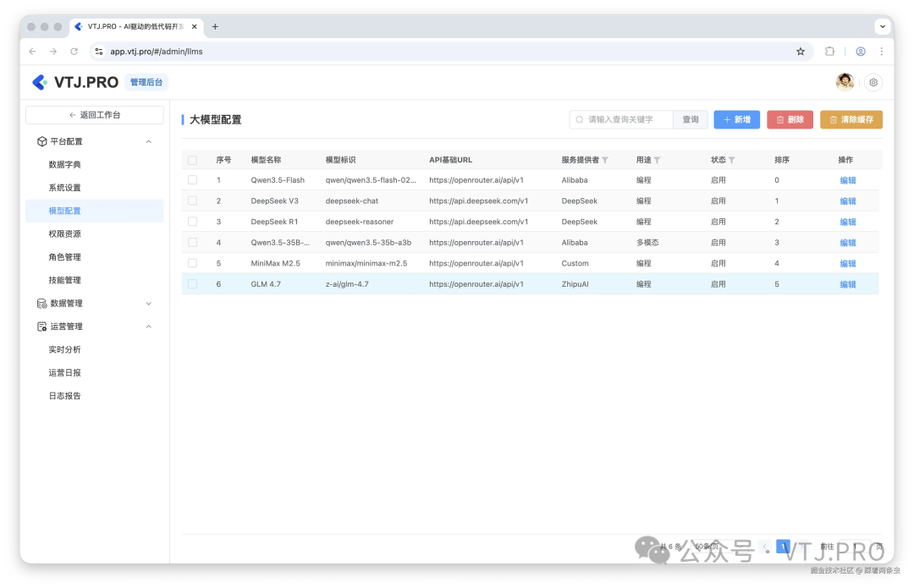This screenshot has width=914, height=588.
Task: Check the DeepSeek V3 row checkbox
Action: click(192, 201)
